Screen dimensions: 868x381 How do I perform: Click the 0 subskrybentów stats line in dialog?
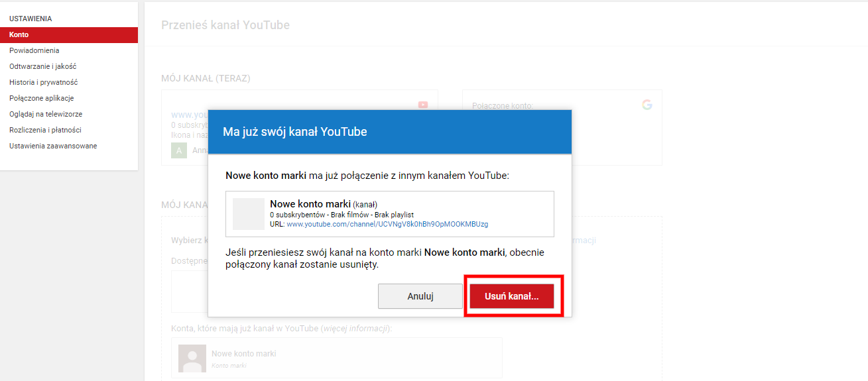click(x=341, y=215)
